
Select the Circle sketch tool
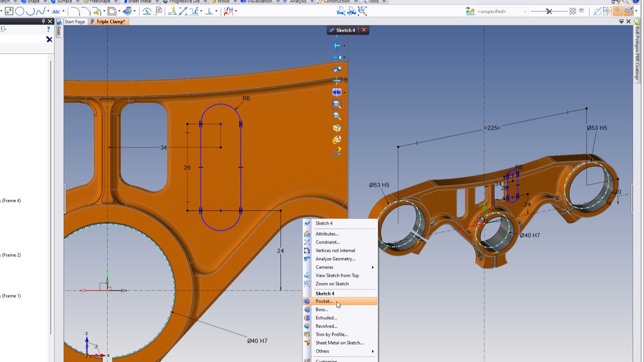click(20, 11)
